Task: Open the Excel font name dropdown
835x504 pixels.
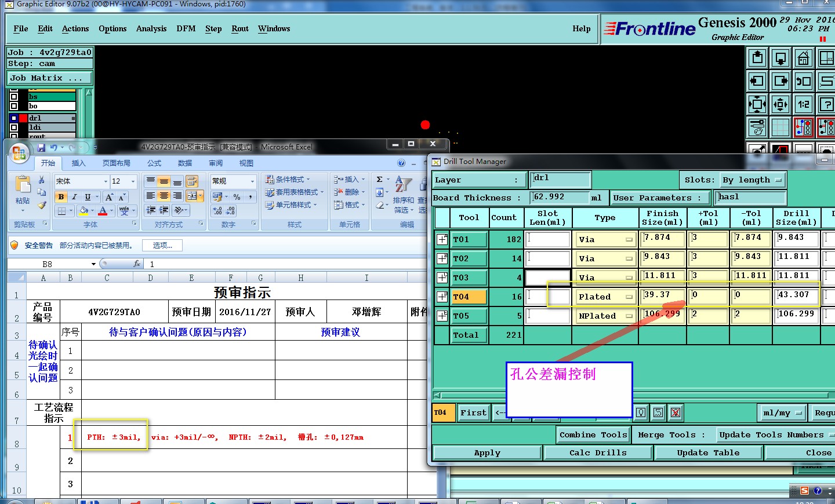Action: click(106, 181)
